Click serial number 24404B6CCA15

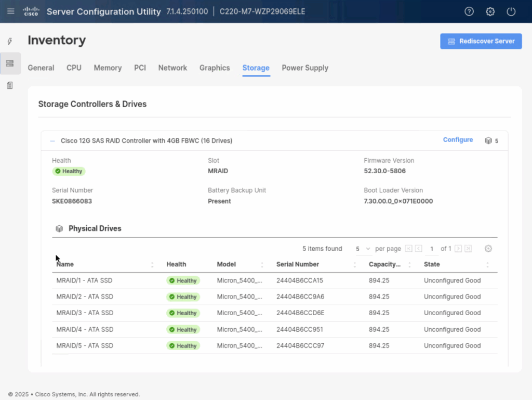300,280
